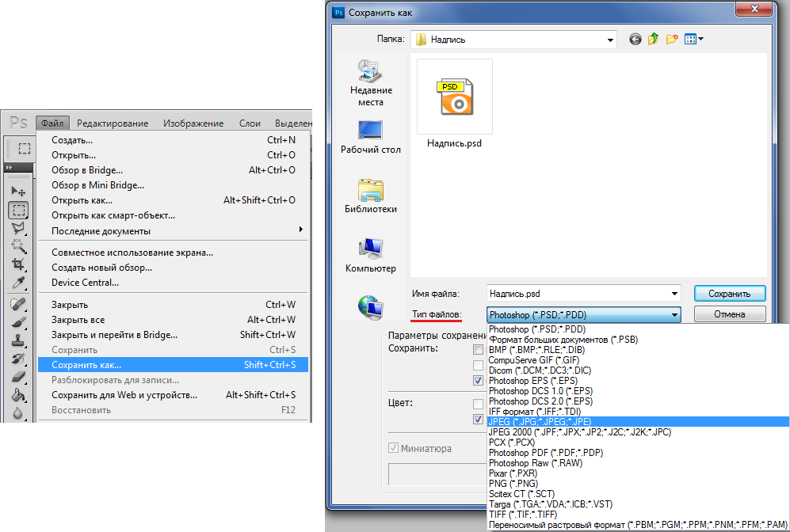The image size is (790, 532).
Task: Click the Отмена button
Action: pyautogui.click(x=730, y=314)
